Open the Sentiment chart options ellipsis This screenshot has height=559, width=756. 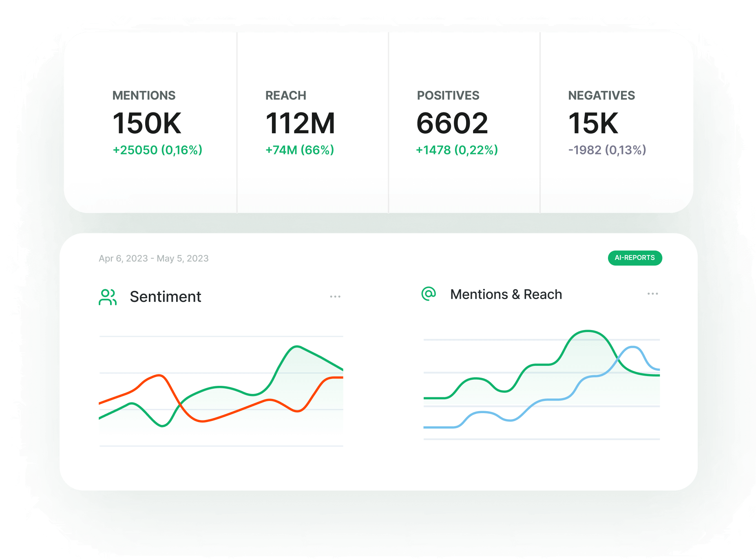[x=335, y=296]
